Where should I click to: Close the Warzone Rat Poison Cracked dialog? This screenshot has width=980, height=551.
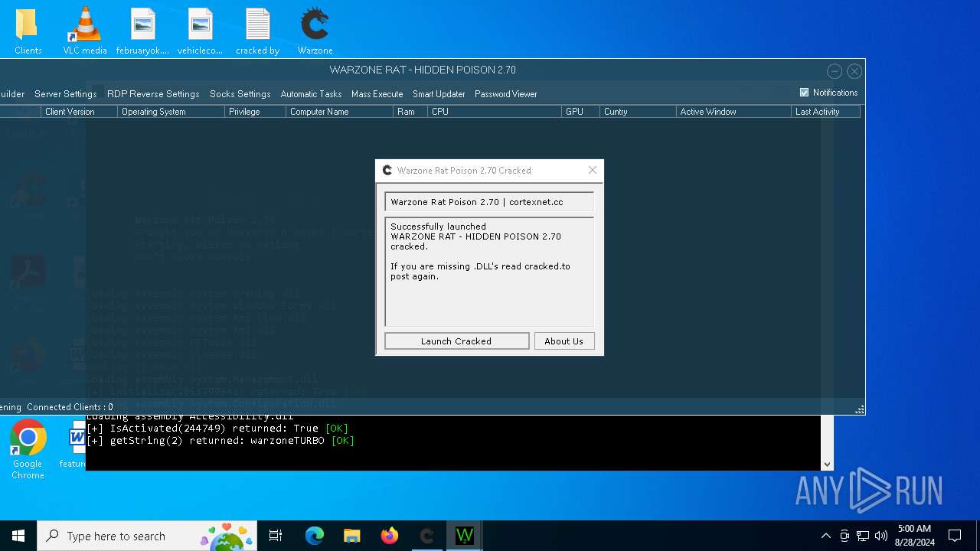click(x=592, y=170)
